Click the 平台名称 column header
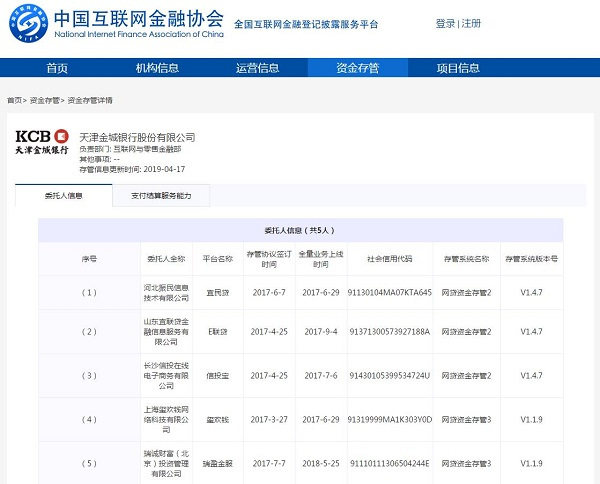Screen dimensions: 600x484 218,259
